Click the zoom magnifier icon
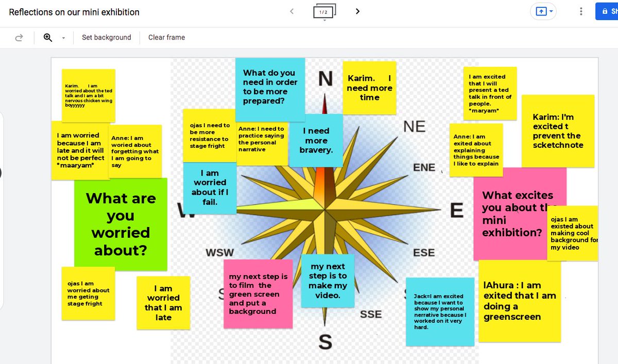This screenshot has width=618, height=364. 48,38
